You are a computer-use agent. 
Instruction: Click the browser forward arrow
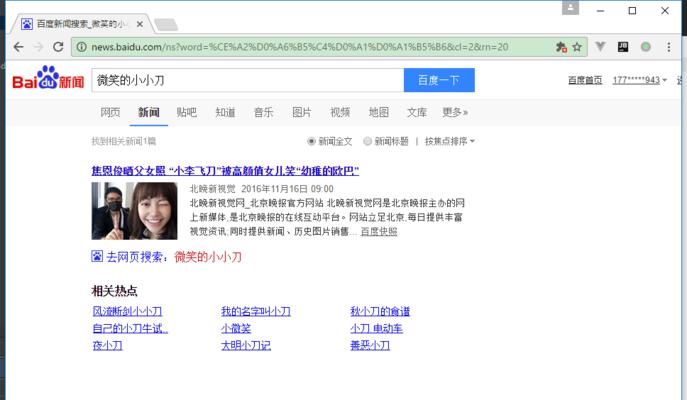tap(39, 47)
